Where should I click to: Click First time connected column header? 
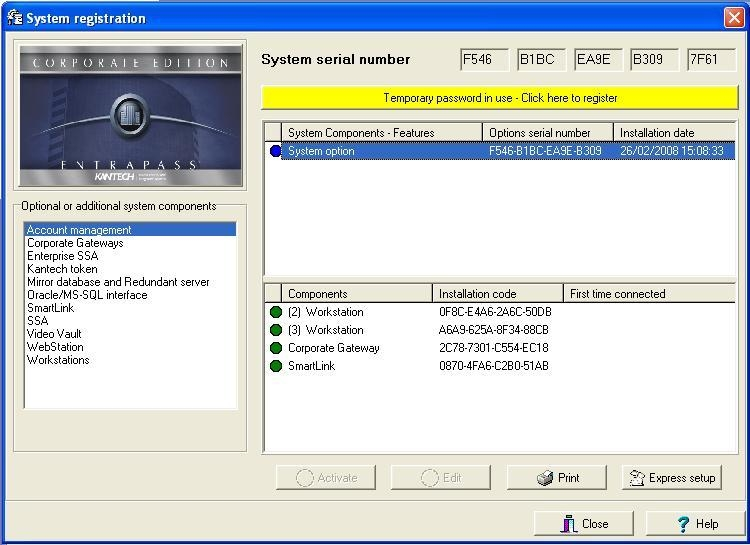pyautogui.click(x=650, y=293)
